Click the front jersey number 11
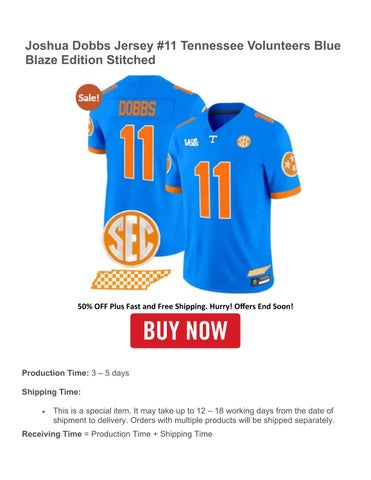 213,190
